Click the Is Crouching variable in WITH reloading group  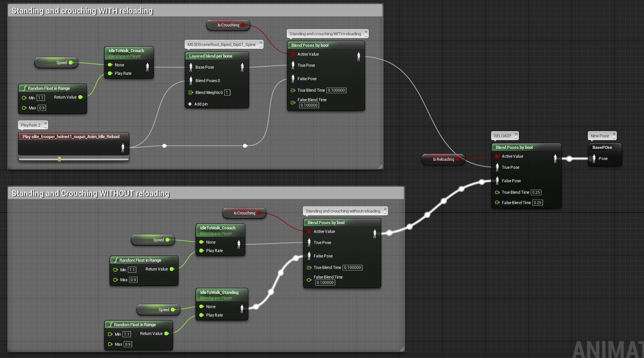point(228,25)
